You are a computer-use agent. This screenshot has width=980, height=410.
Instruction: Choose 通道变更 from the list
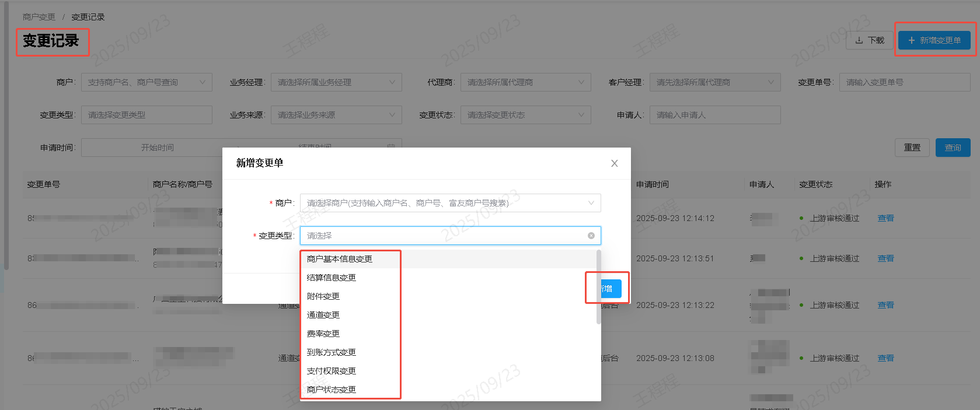pos(323,315)
